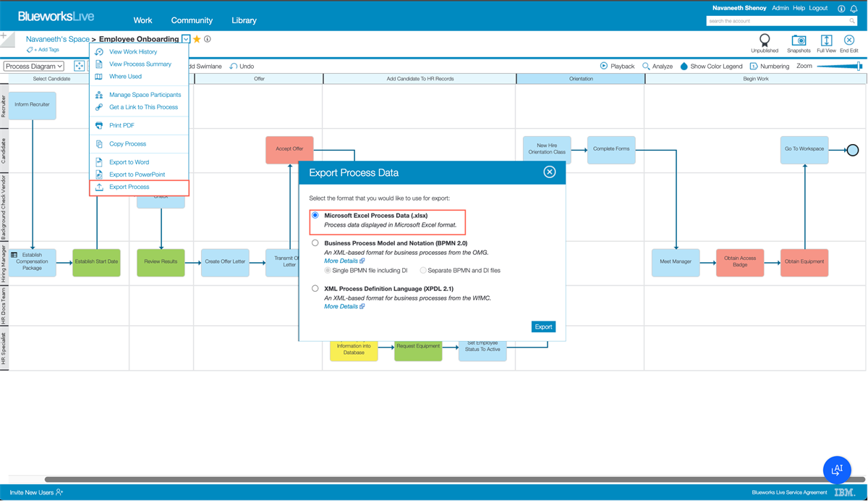The width and height of the screenshot is (868, 501).
Task: Switch to Full View with the arrows icon
Action: click(826, 41)
